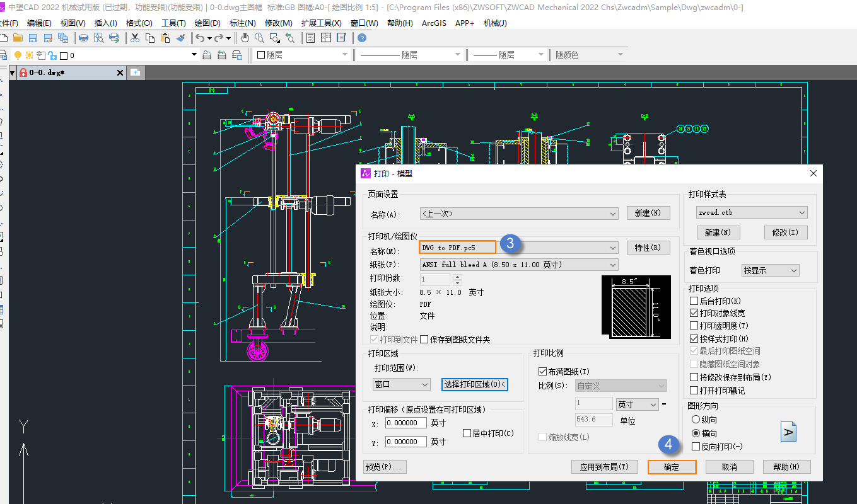The height and width of the screenshot is (504, 857).
Task: Check 保存到图纸文件夹 checkbox
Action: pos(424,340)
